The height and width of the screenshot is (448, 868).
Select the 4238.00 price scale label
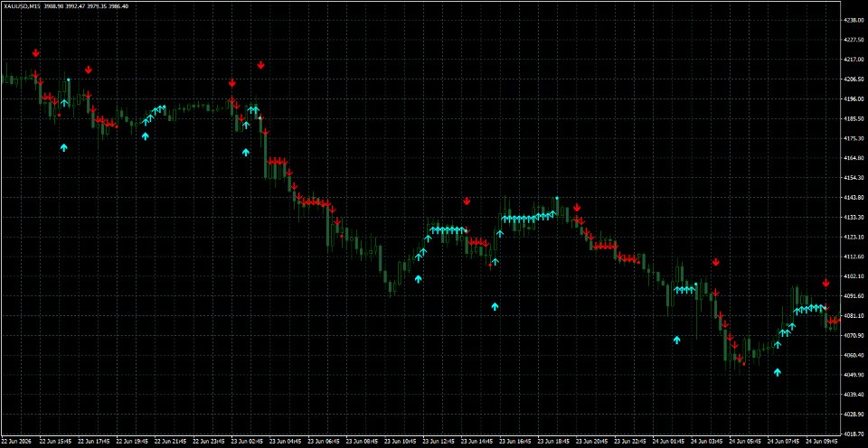point(853,20)
